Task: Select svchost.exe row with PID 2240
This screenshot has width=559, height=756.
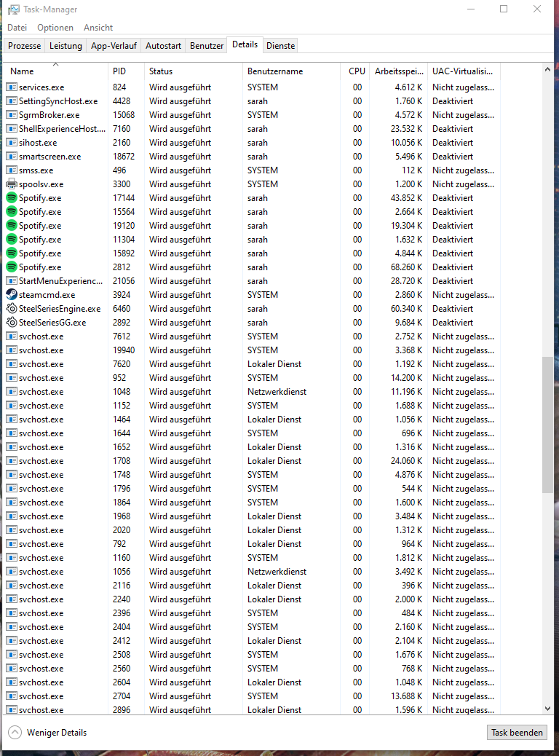Action: coord(252,599)
